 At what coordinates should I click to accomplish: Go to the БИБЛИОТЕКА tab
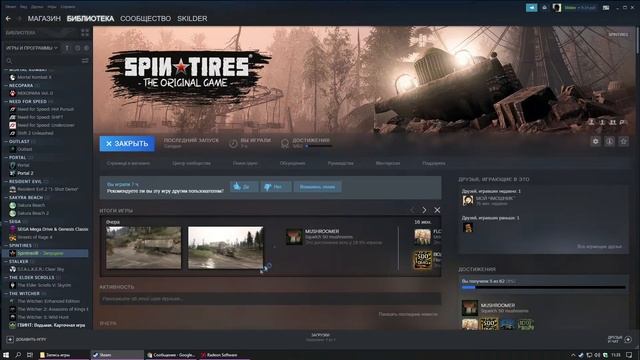(90, 19)
